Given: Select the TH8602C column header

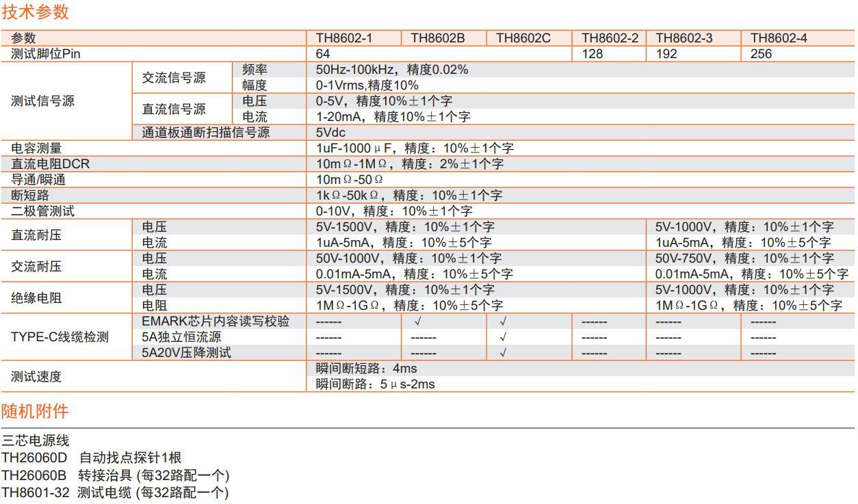Looking at the screenshot, I should click(x=523, y=38).
